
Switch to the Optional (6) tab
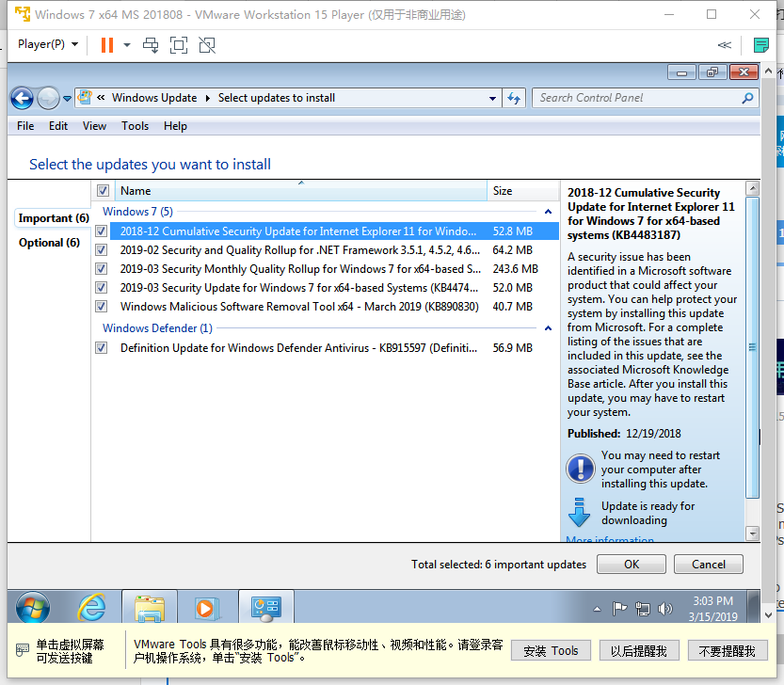[x=49, y=243]
